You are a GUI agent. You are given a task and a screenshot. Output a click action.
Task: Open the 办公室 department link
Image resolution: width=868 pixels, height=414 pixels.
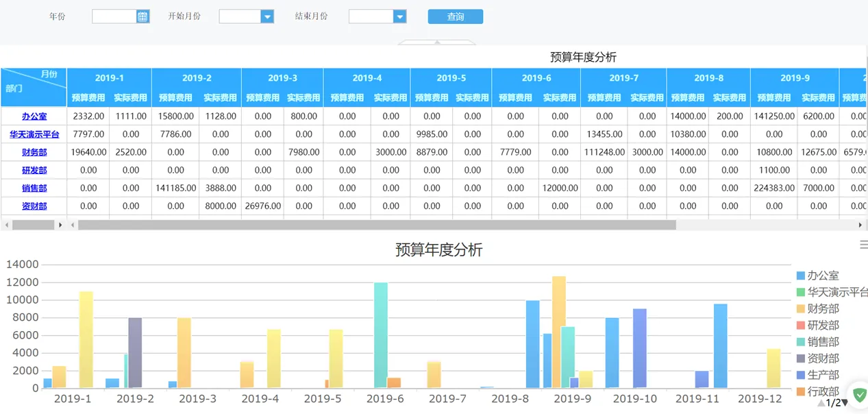(34, 117)
